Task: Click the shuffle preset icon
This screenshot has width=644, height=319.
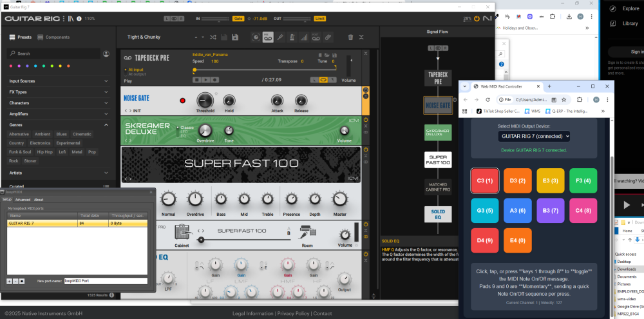Action: tap(213, 37)
